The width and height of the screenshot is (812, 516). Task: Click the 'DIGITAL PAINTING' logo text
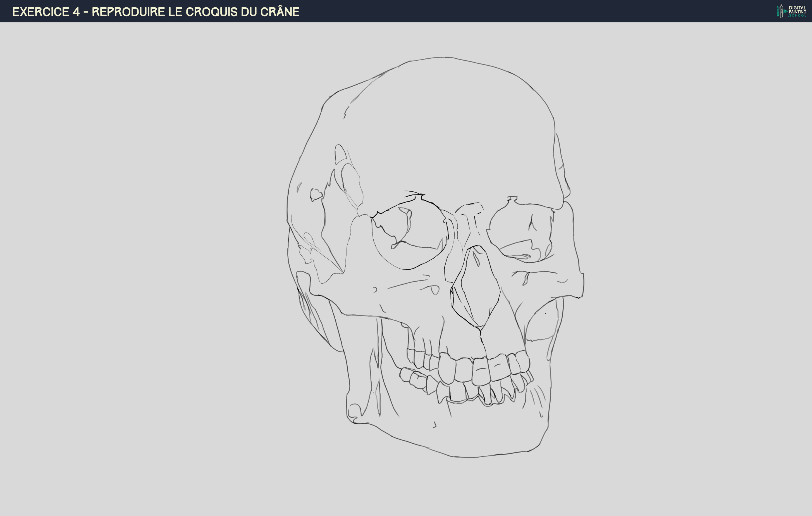coord(797,9)
